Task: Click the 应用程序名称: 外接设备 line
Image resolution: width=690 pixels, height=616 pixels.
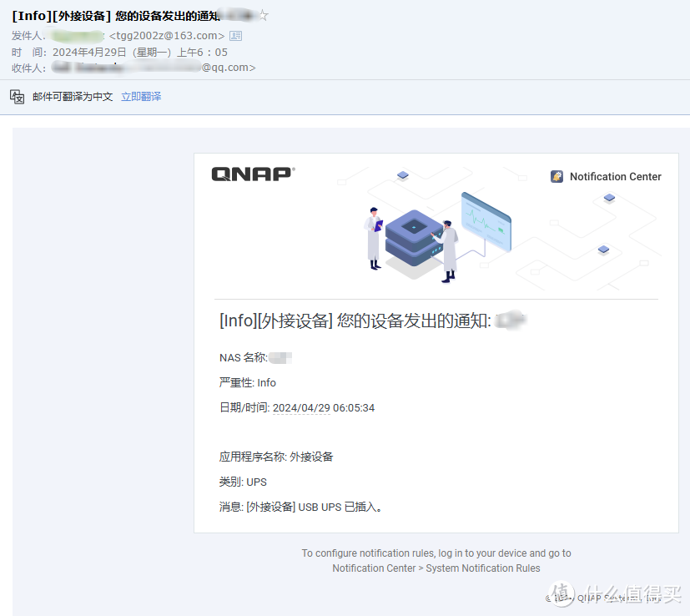Action: pos(276,457)
